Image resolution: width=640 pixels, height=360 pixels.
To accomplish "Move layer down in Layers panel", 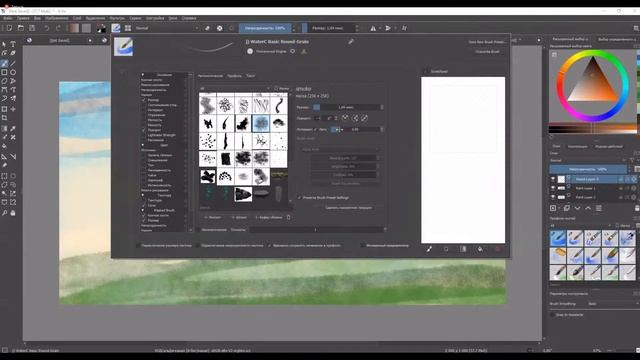I will pyautogui.click(x=578, y=208).
